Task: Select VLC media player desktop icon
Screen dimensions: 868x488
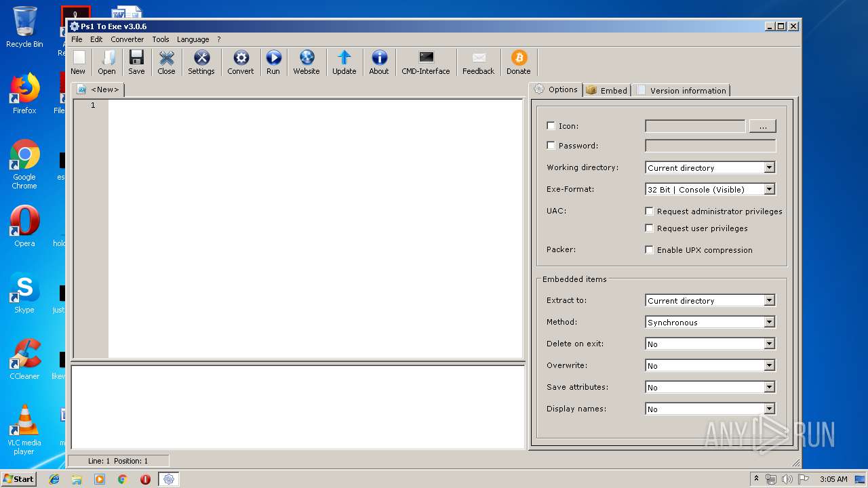Action: coord(24,430)
